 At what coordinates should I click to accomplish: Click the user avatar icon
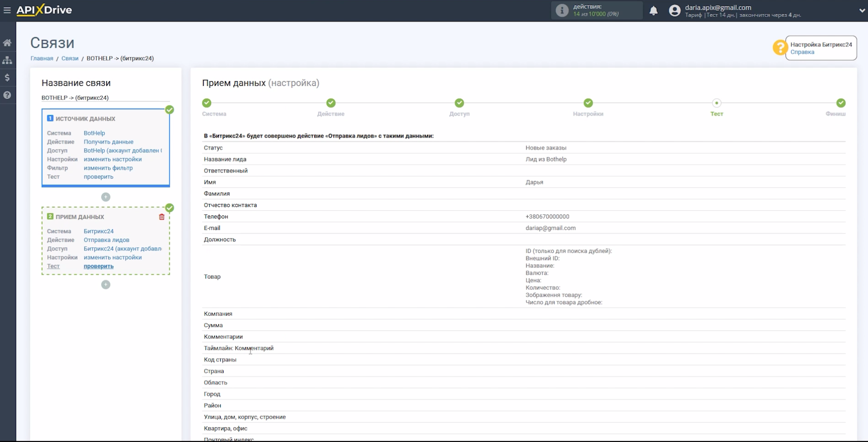pyautogui.click(x=675, y=10)
